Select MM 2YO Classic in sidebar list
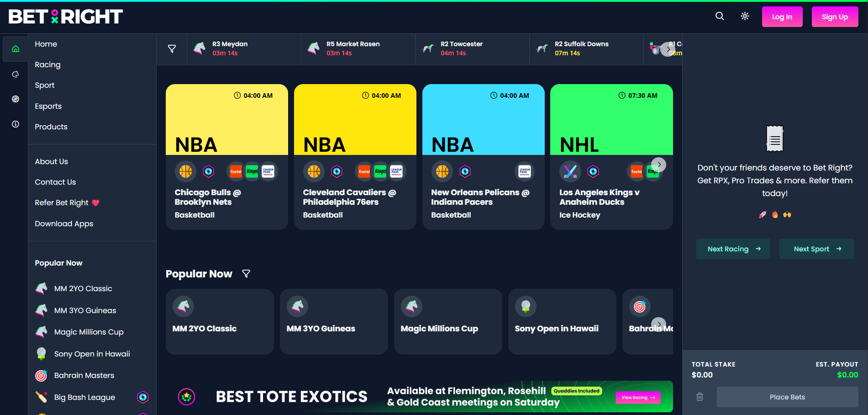The height and width of the screenshot is (415, 868). (83, 288)
